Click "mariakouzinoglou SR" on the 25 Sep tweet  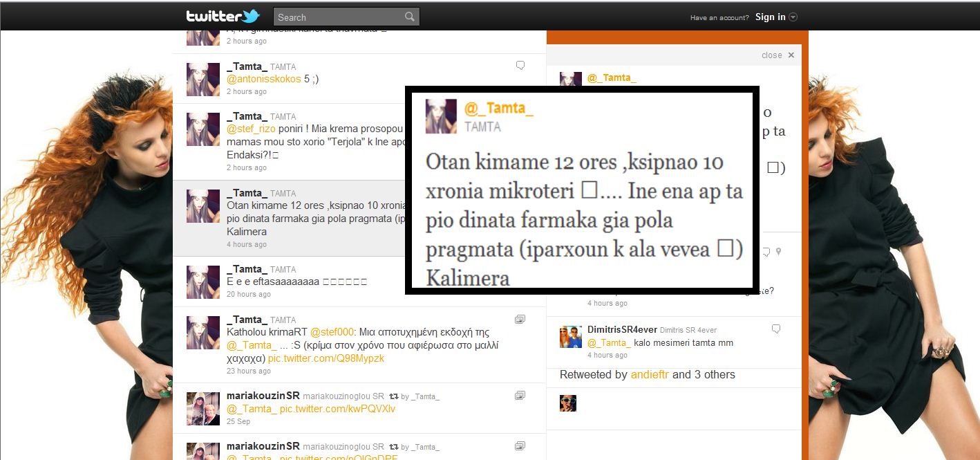(343, 397)
